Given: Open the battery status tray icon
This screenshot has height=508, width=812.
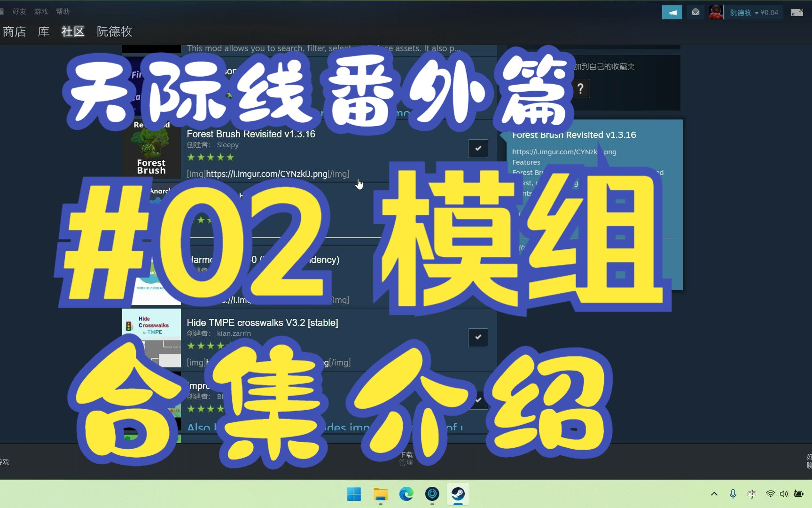Looking at the screenshot, I should pyautogui.click(x=798, y=494).
